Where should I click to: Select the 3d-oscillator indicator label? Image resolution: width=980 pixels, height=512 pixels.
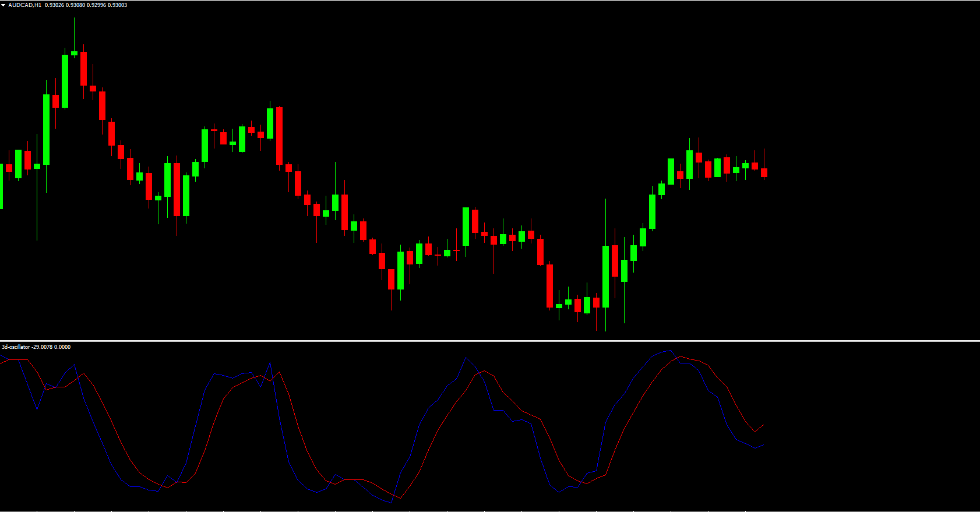(x=15, y=347)
